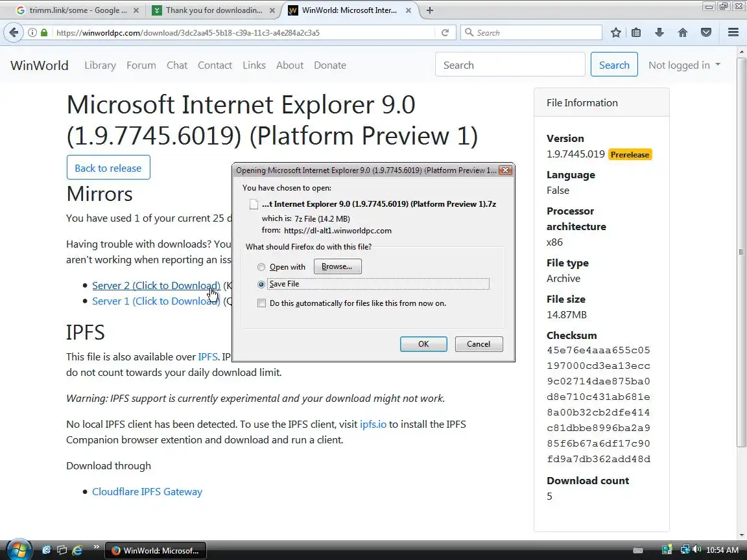Select the Open with radio button
The height and width of the screenshot is (560, 747).
click(x=261, y=267)
